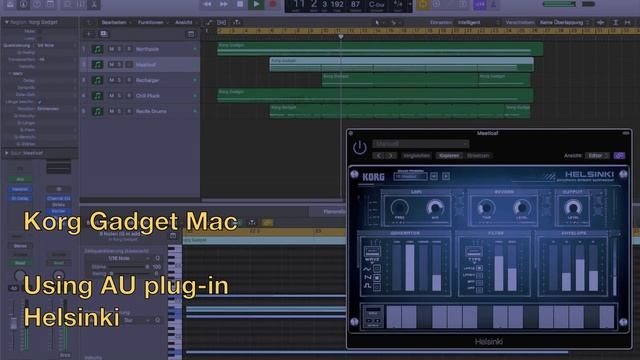Open the C-dur key signature display
This screenshot has width=640, height=360.
point(376,4)
